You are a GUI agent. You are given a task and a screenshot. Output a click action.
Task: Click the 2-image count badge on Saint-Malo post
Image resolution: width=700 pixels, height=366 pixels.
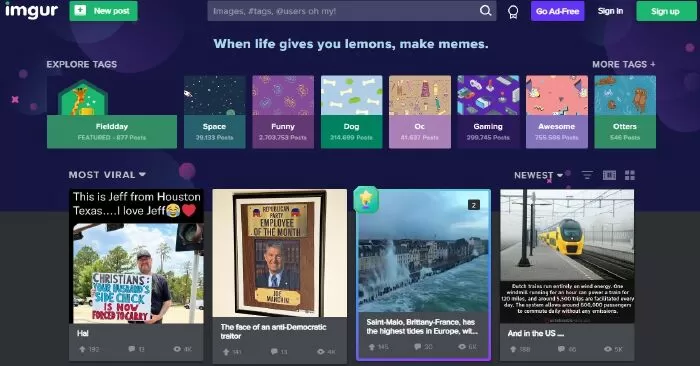coord(474,205)
